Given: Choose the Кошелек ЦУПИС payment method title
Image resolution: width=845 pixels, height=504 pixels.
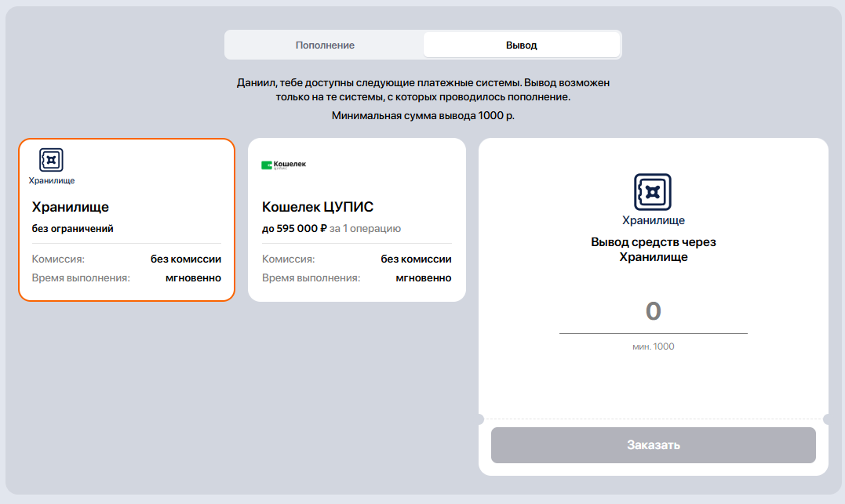Looking at the screenshot, I should (x=317, y=207).
